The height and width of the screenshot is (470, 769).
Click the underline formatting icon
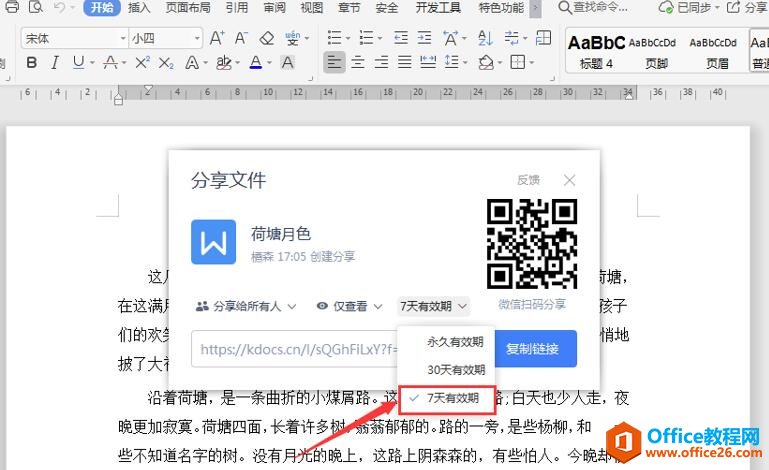click(79, 63)
